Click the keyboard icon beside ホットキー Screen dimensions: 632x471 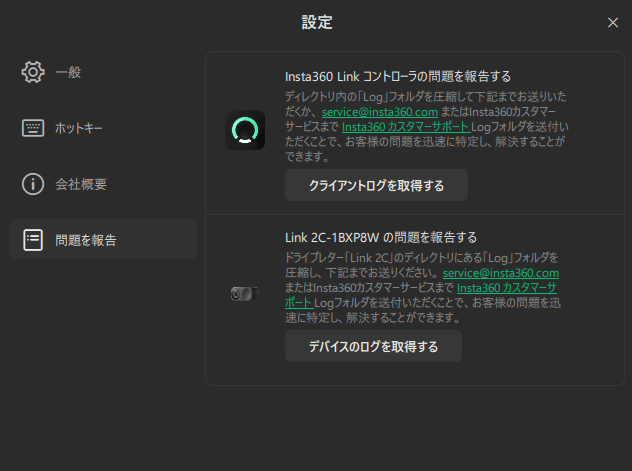33,128
